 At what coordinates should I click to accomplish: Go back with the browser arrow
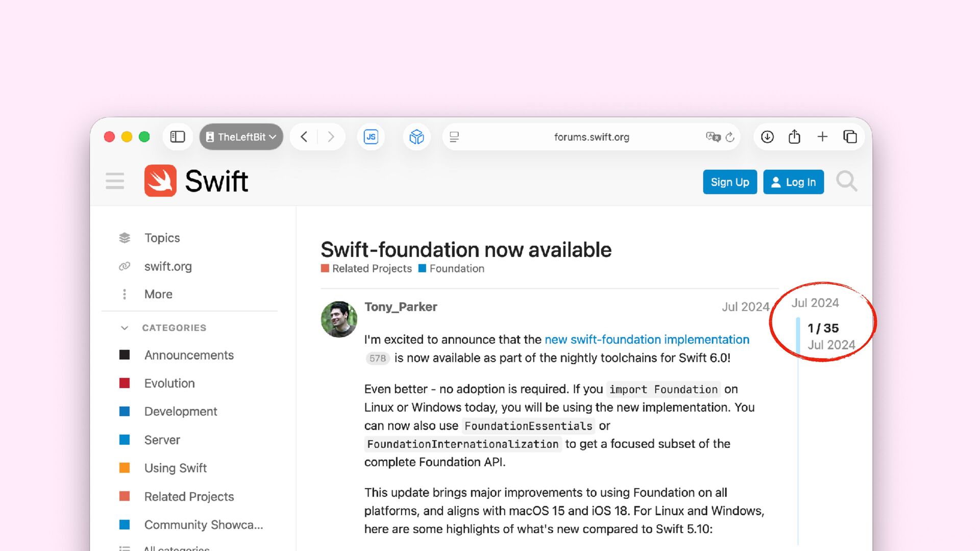point(304,137)
